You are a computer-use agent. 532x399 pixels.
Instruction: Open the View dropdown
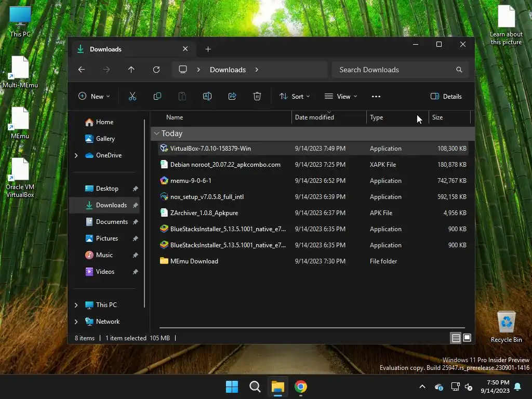click(341, 96)
